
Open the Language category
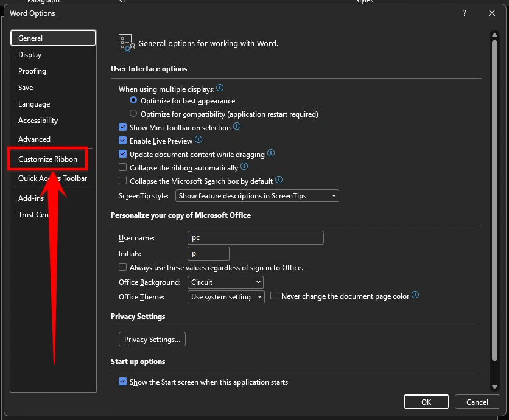tap(53, 104)
